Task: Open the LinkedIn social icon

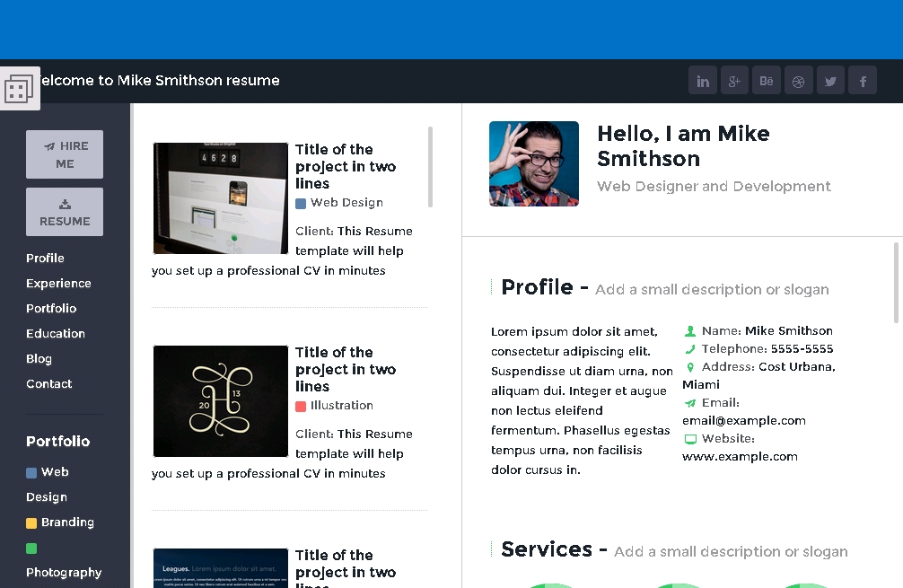Action: click(703, 81)
